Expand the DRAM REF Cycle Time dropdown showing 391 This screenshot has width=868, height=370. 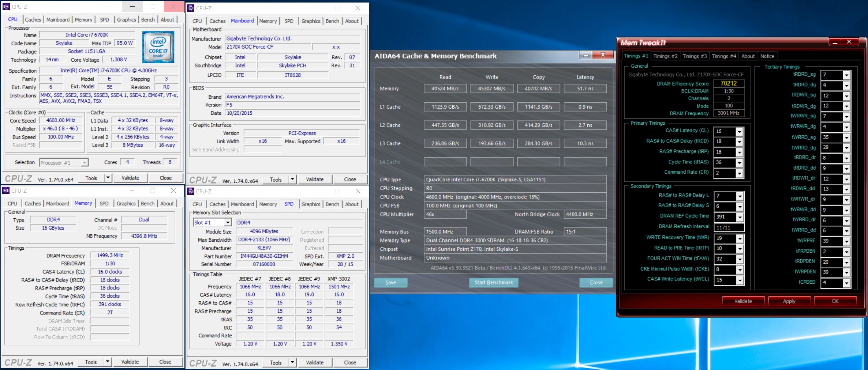(x=740, y=218)
